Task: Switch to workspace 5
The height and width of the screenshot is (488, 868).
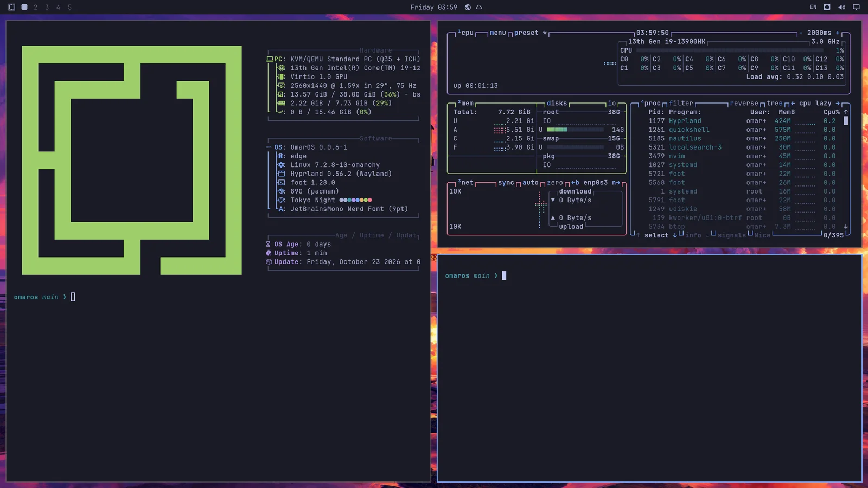Action: click(69, 7)
